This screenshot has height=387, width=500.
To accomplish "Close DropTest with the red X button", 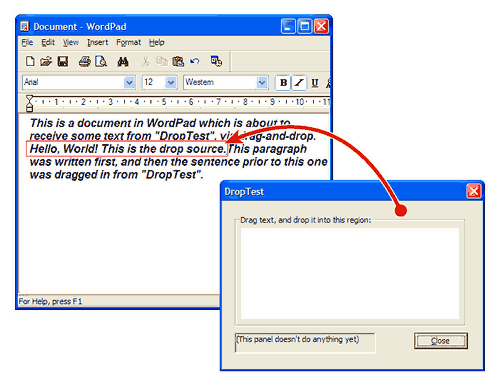I will tap(474, 191).
